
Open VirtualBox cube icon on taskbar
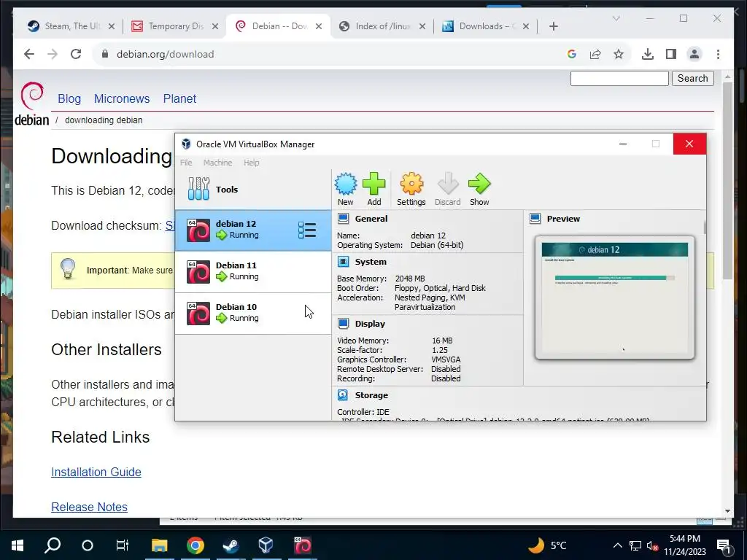coord(266,545)
